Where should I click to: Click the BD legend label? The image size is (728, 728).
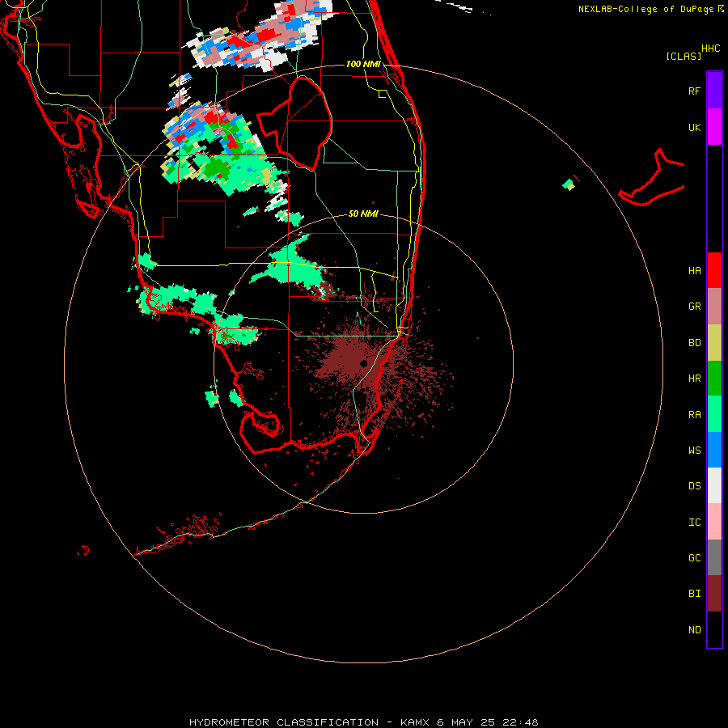[x=694, y=343]
